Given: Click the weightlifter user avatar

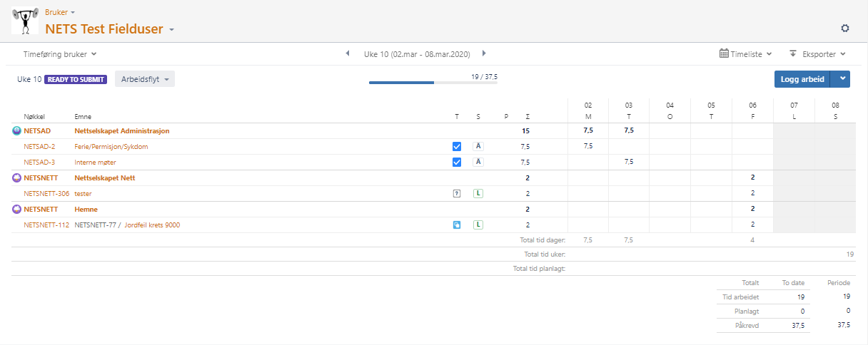Looking at the screenshot, I should (x=25, y=21).
